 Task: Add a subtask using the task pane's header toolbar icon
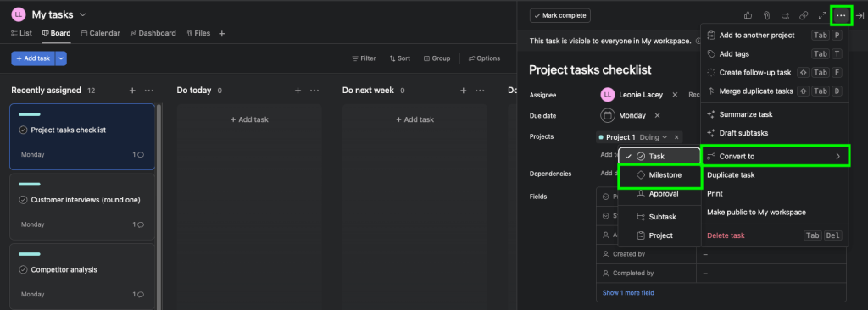coord(785,15)
